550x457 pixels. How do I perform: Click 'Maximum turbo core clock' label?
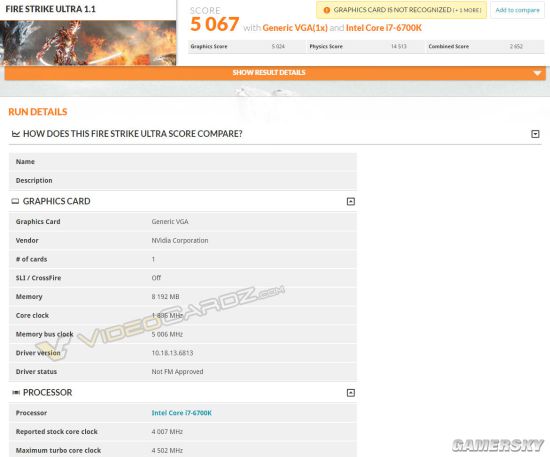58,450
